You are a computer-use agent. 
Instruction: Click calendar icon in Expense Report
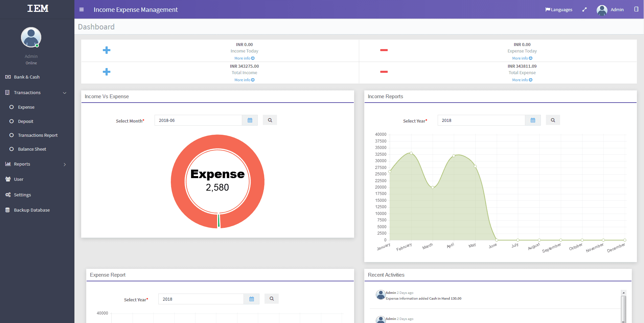(x=251, y=299)
